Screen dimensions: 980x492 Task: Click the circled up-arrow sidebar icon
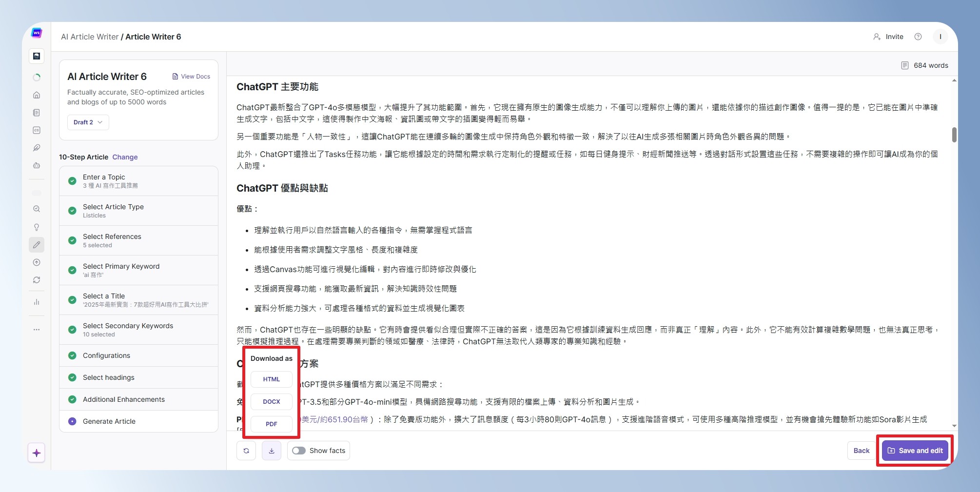point(37,262)
